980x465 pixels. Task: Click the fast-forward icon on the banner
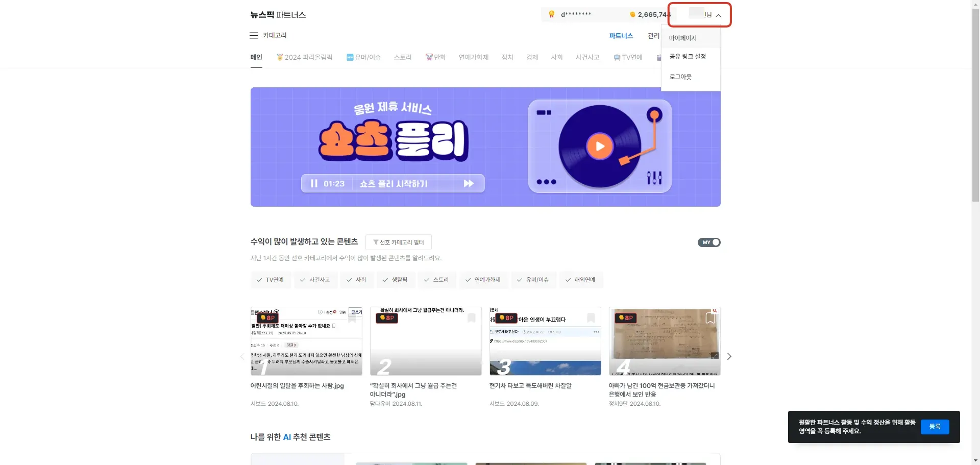[x=468, y=184]
